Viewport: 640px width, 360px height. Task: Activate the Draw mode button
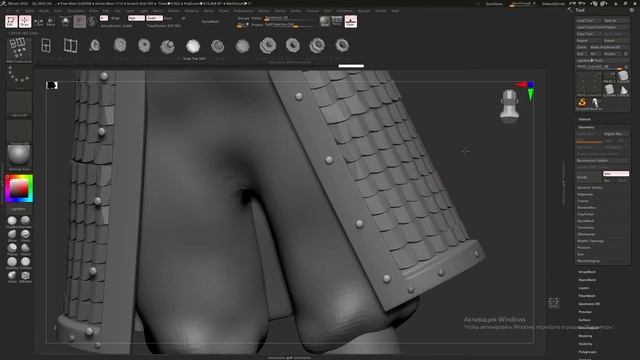tap(25, 21)
